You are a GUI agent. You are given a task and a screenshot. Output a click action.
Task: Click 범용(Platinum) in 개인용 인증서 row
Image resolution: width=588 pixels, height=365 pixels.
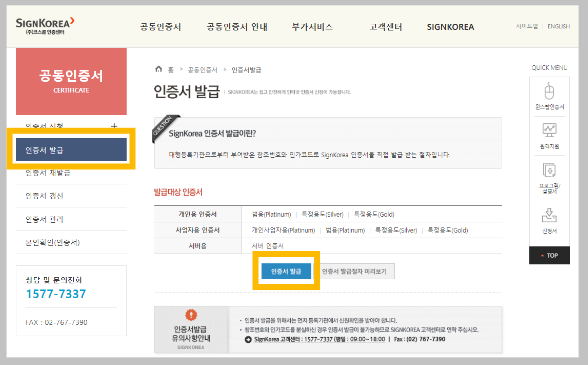(272, 214)
